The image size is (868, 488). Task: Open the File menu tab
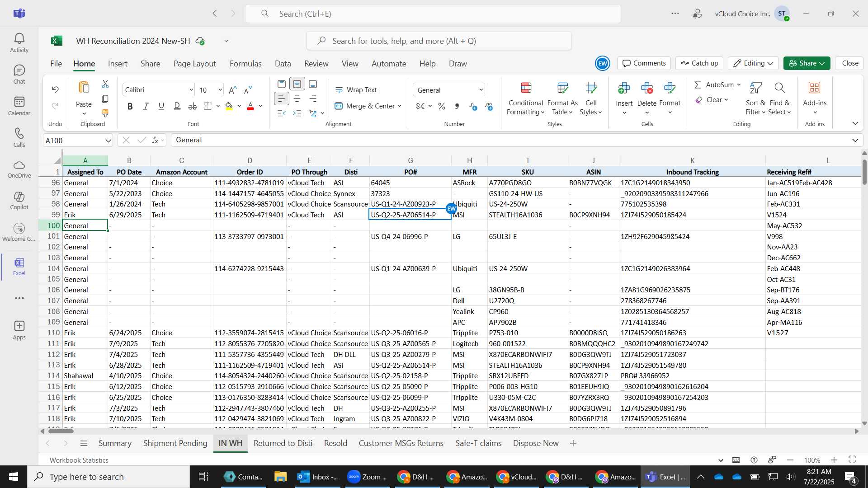click(x=56, y=64)
